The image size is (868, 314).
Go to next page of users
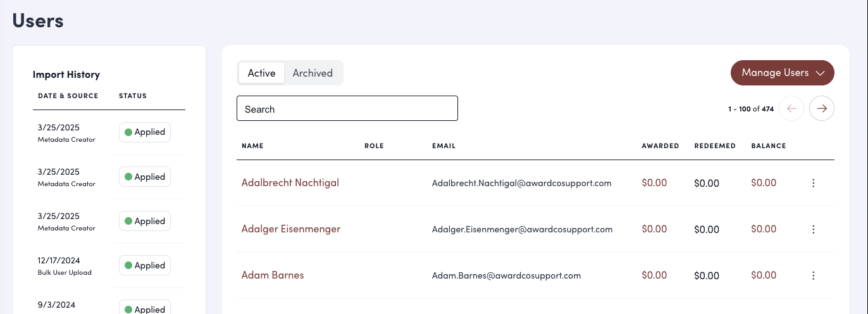[x=822, y=108]
